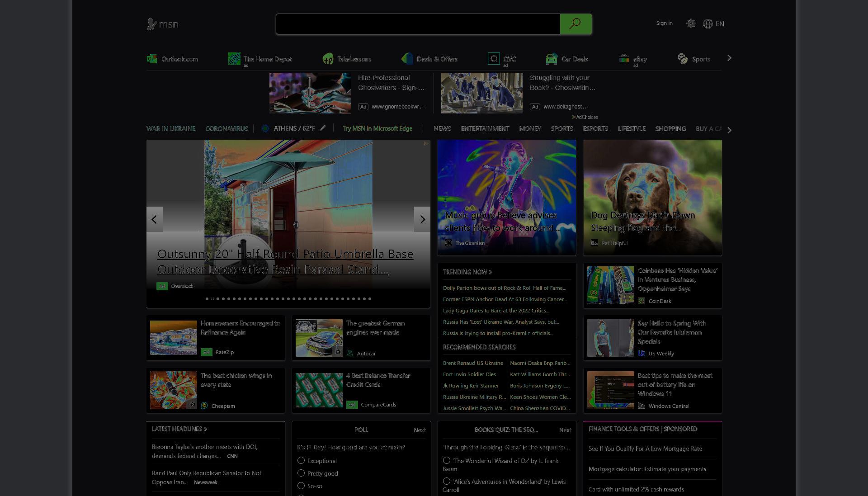The height and width of the screenshot is (496, 868).
Task: Select the Exceptional poll option
Action: [x=301, y=460]
